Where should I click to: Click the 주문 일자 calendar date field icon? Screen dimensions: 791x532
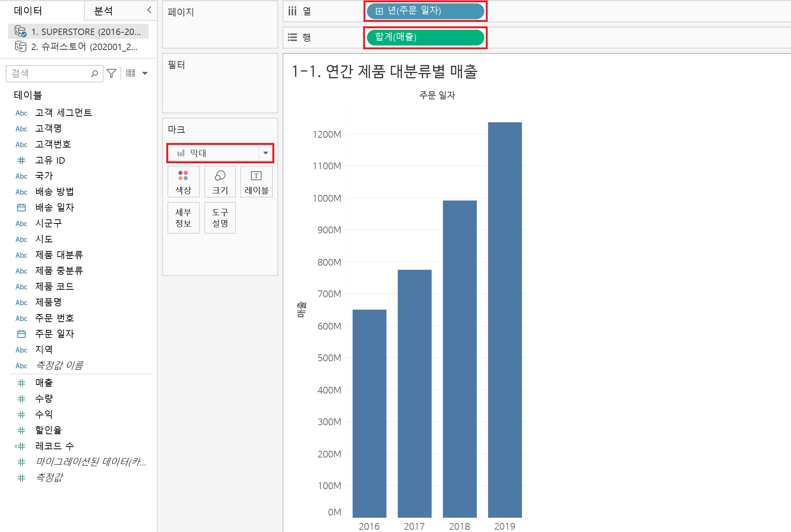point(21,334)
